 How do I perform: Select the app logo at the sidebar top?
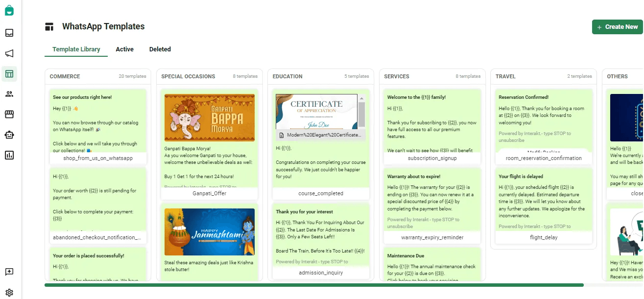(x=9, y=10)
